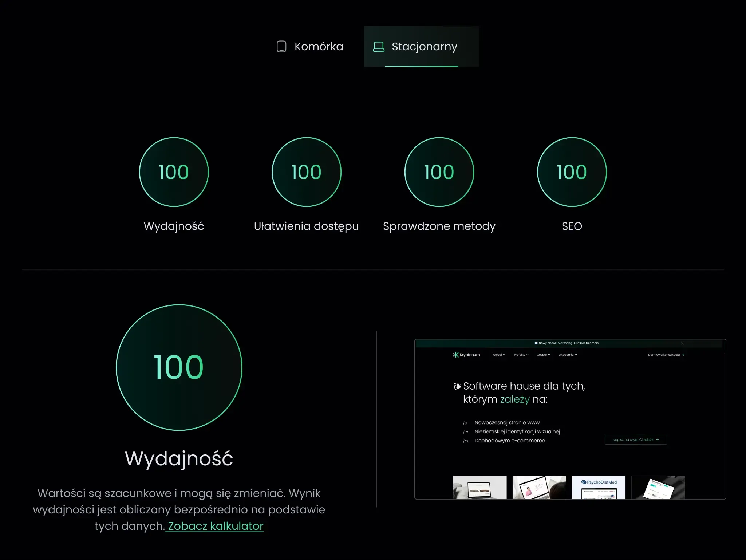This screenshot has height=560, width=746.
Task: Click the SEO 100 score circle
Action: 572,172
